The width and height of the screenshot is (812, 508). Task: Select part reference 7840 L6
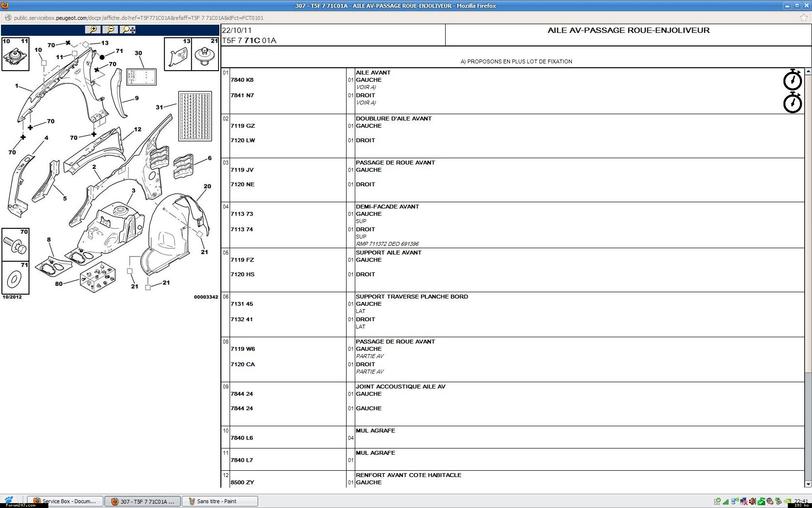[x=242, y=438]
